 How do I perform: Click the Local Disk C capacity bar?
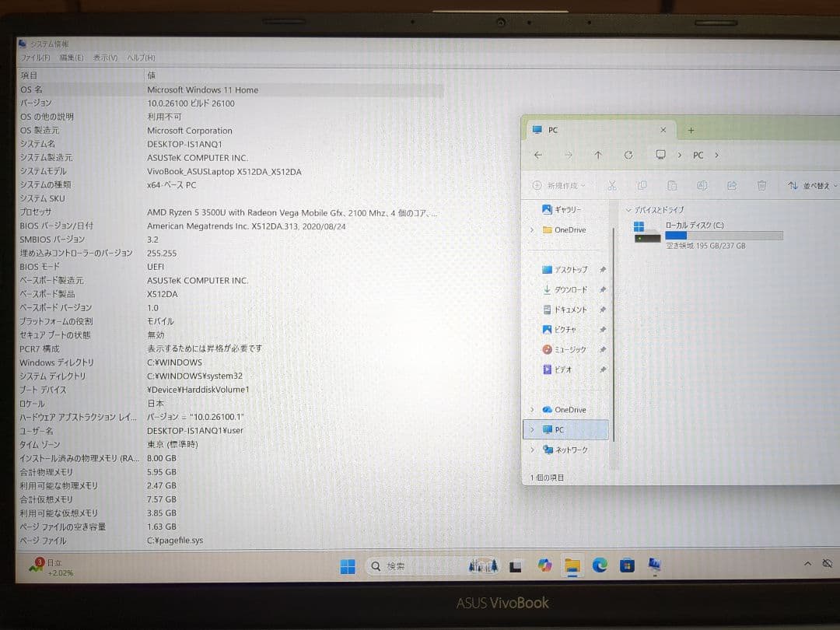point(725,235)
